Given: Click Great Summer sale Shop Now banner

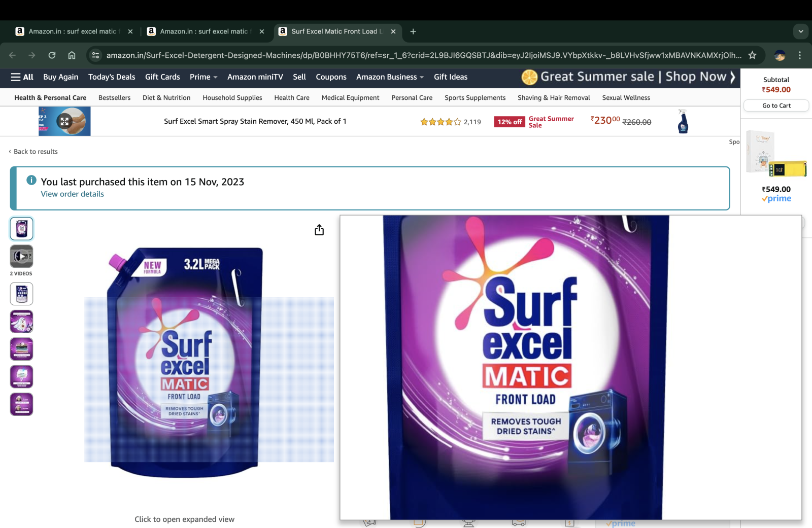Looking at the screenshot, I should pyautogui.click(x=628, y=77).
